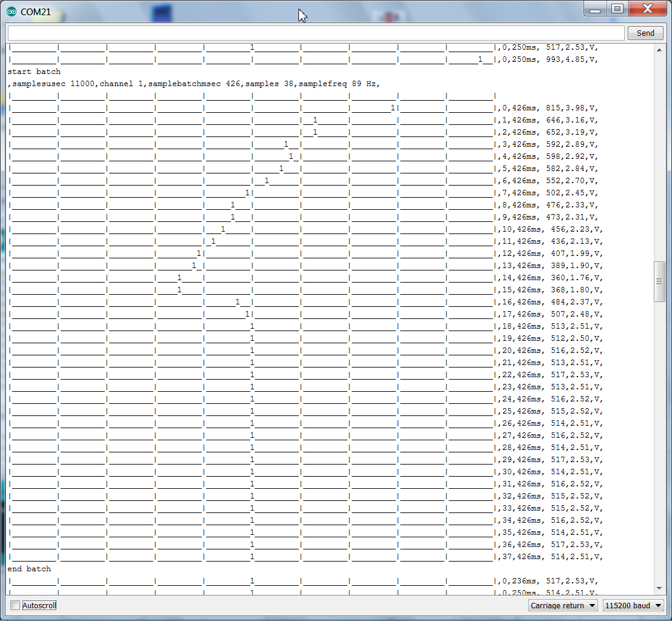This screenshot has height=621, width=672.
Task: Click the COM21 title bar text
Action: 36,12
